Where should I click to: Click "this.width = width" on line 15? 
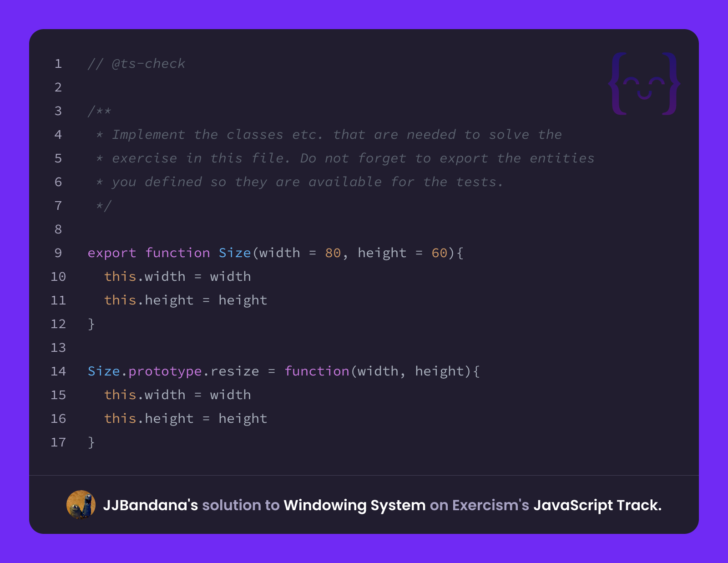(x=177, y=395)
